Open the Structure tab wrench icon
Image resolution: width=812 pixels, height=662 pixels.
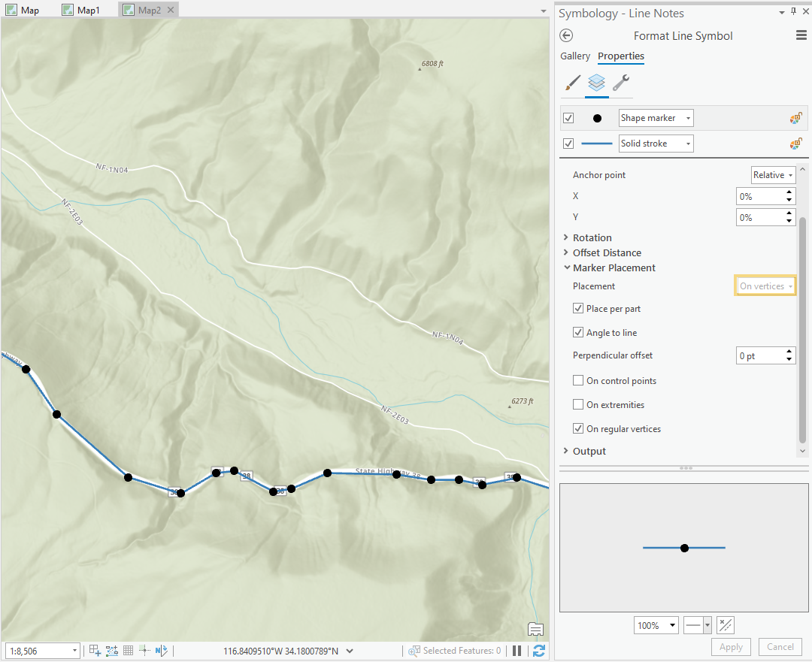click(622, 83)
